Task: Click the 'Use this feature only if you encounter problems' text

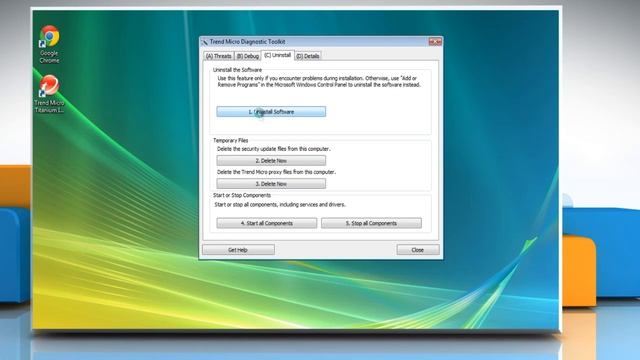Action: pyautogui.click(x=319, y=81)
